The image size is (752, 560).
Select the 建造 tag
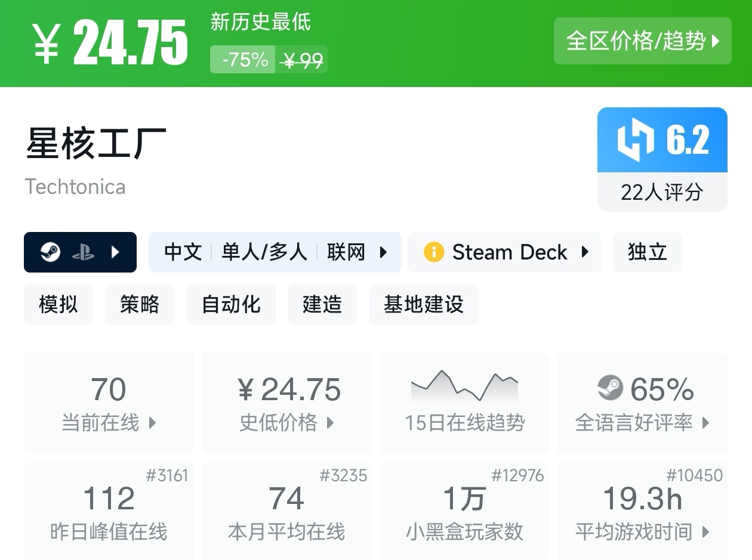pyautogui.click(x=322, y=304)
